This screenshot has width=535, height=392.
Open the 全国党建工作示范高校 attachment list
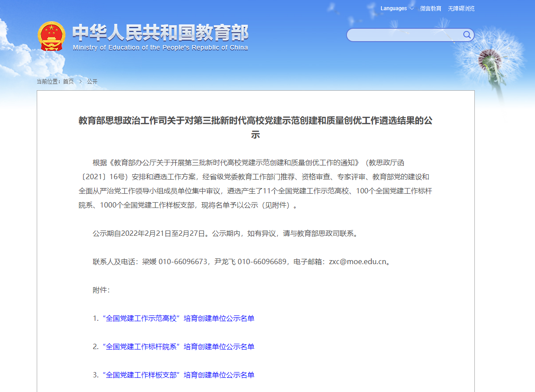(x=178, y=318)
